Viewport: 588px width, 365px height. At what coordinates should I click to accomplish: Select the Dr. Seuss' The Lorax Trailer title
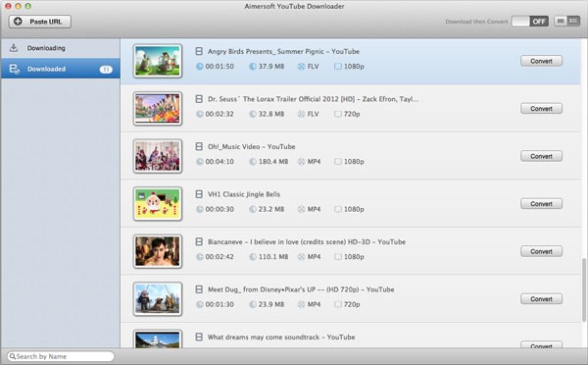[x=314, y=99]
